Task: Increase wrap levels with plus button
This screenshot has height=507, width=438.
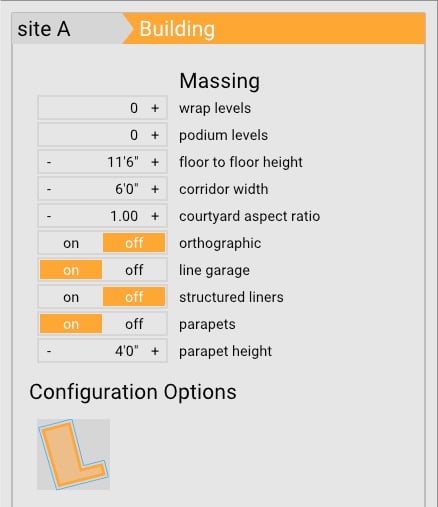Action: (x=155, y=108)
